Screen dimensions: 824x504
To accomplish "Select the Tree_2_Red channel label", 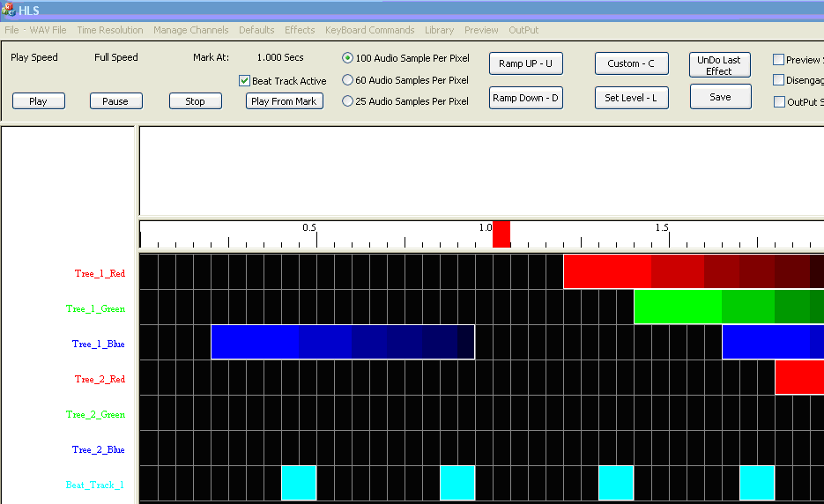I will tap(100, 379).
